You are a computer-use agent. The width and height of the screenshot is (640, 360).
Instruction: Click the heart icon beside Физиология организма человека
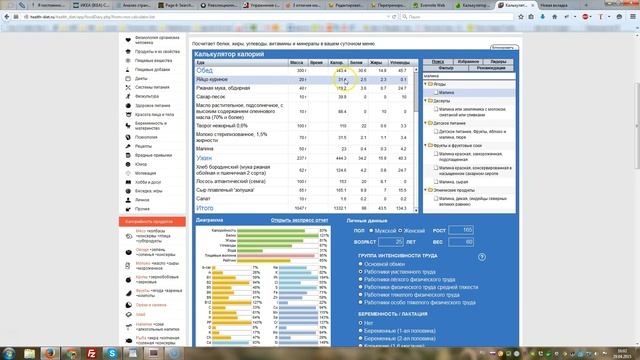(128, 40)
